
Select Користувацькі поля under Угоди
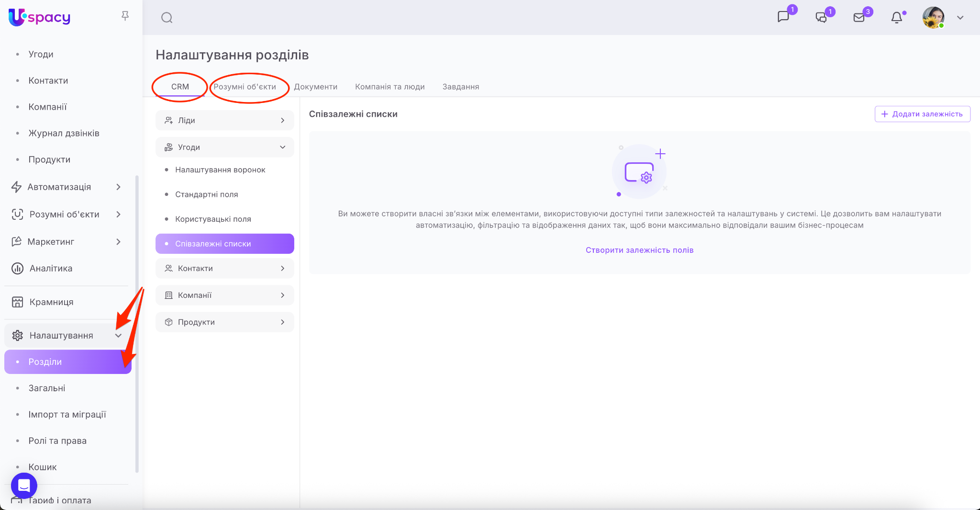coord(213,219)
